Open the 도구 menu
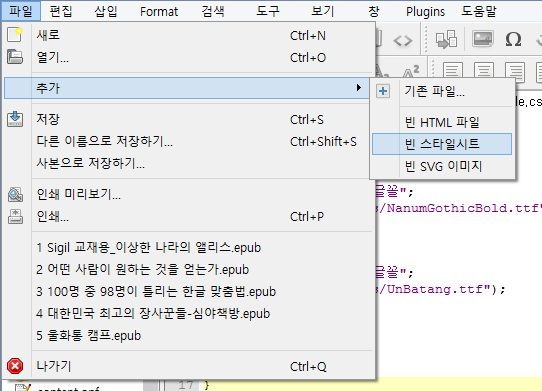This screenshot has width=542, height=391. point(268,11)
